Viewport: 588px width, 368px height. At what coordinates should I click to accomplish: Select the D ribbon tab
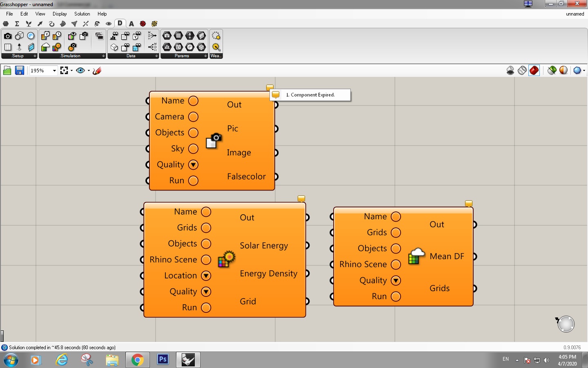coord(120,23)
